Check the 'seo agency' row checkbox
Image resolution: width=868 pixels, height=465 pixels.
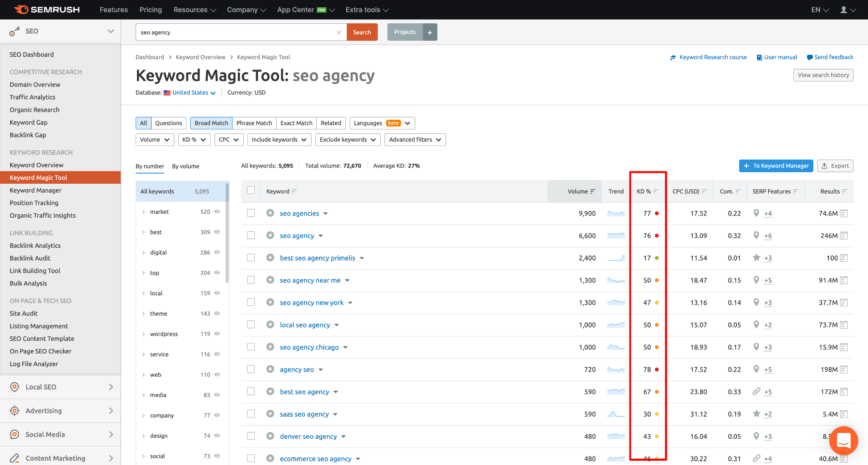tap(251, 235)
